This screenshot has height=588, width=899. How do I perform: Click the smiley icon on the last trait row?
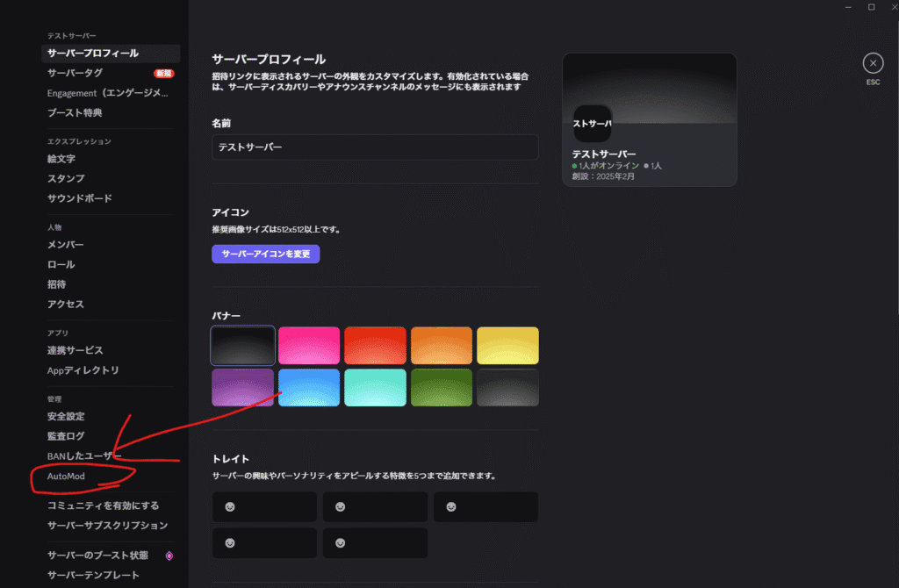point(341,542)
